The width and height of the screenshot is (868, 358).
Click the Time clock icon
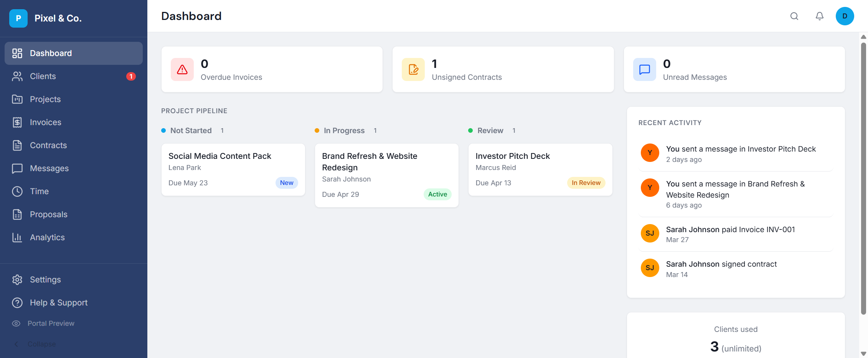click(x=17, y=191)
